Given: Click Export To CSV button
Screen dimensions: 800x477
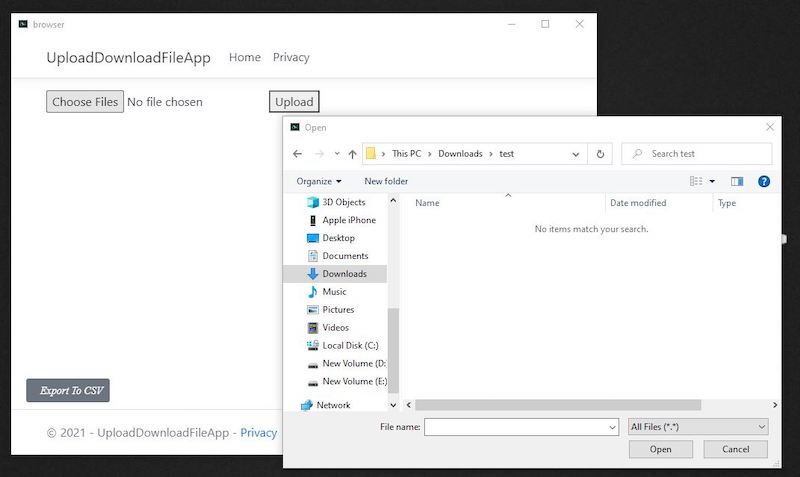Looking at the screenshot, I should click(68, 390).
